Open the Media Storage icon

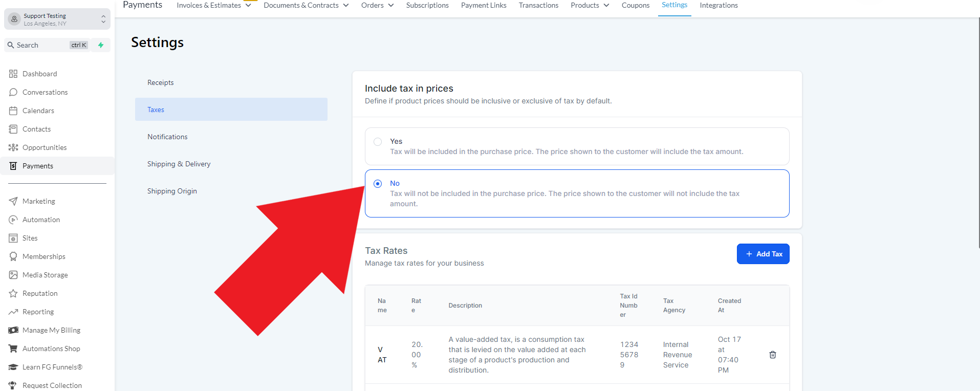[13, 275]
